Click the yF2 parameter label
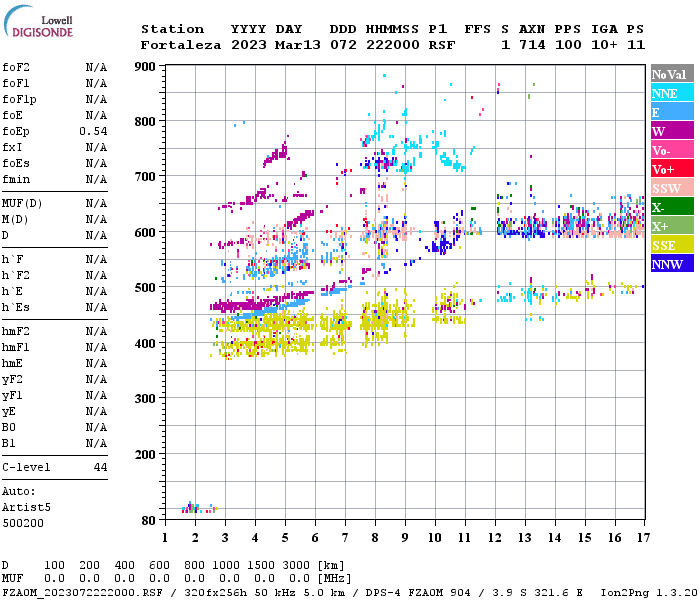Screen dimensions: 700x600 tap(12, 379)
